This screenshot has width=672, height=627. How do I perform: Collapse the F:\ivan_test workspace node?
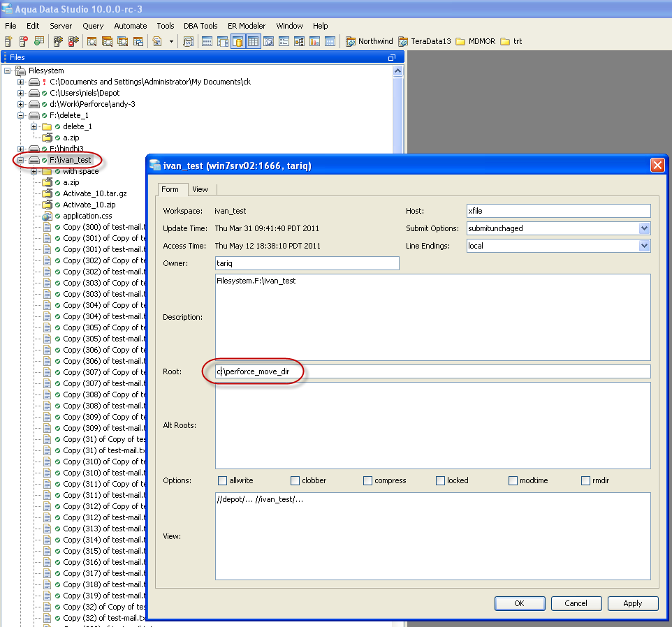pyautogui.click(x=20, y=160)
